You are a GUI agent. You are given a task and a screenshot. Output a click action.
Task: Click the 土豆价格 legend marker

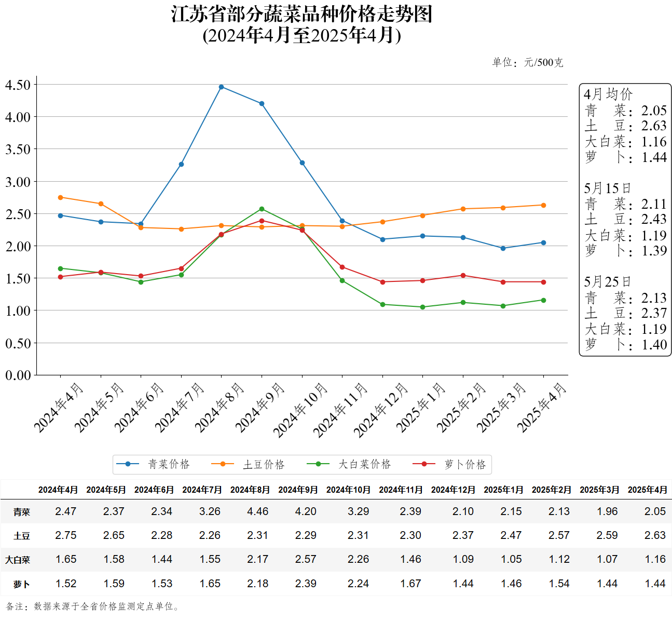pos(223,464)
